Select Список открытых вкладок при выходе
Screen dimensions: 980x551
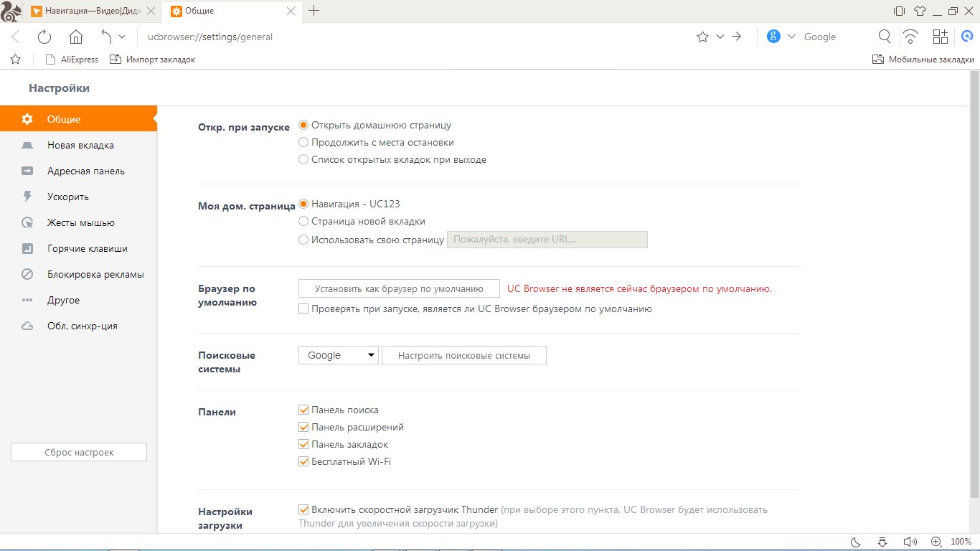pos(303,159)
